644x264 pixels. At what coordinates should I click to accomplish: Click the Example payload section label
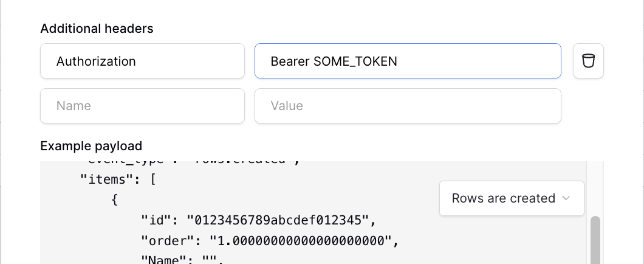[91, 146]
